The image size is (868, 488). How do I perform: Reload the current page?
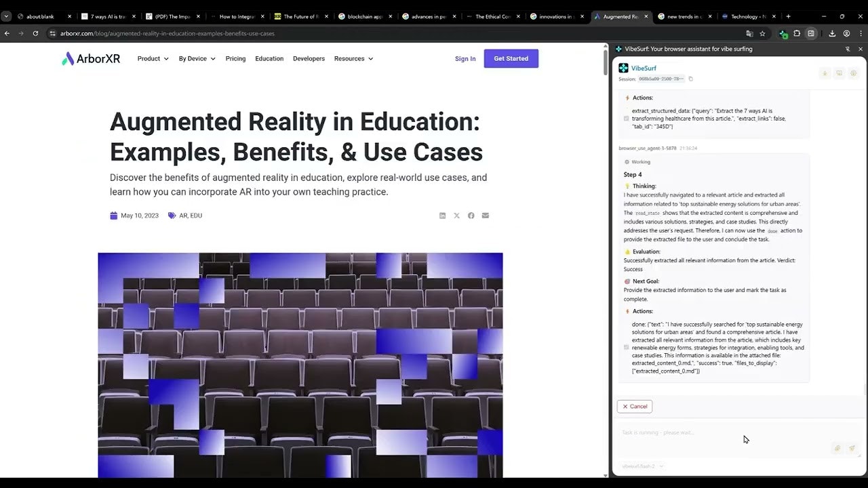coord(35,33)
